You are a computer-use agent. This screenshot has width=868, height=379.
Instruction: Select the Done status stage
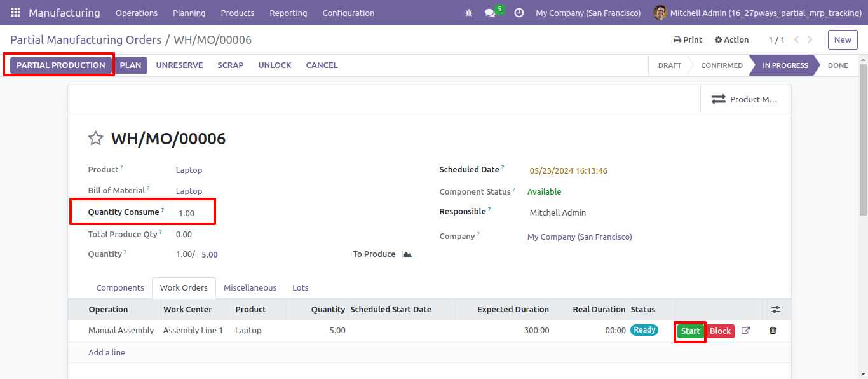pos(837,65)
